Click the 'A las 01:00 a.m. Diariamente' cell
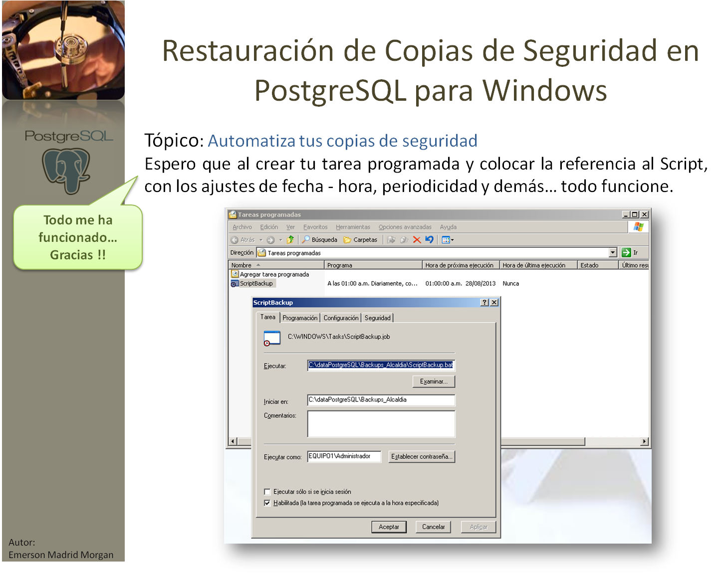Viewport: 728px width, 576px height. tap(372, 283)
